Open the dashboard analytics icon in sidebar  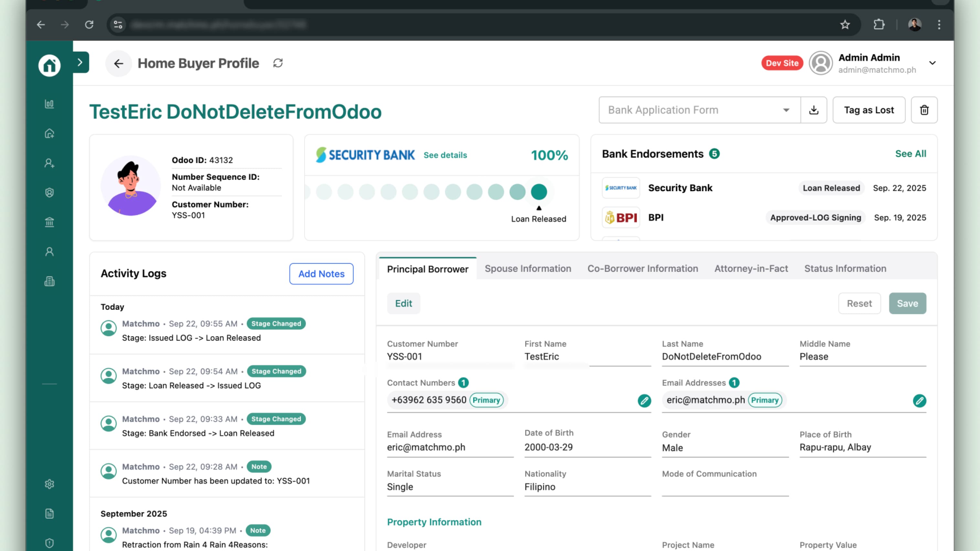click(x=49, y=104)
